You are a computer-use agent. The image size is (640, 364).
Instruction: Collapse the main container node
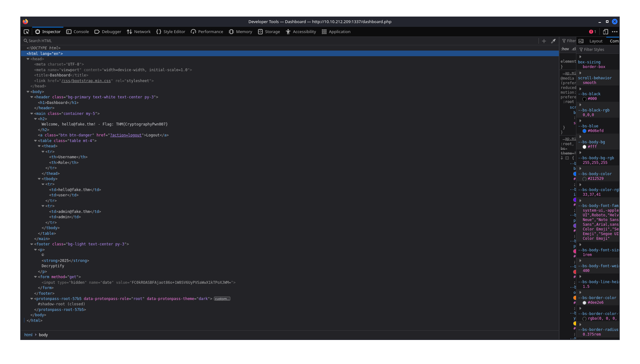click(x=32, y=114)
